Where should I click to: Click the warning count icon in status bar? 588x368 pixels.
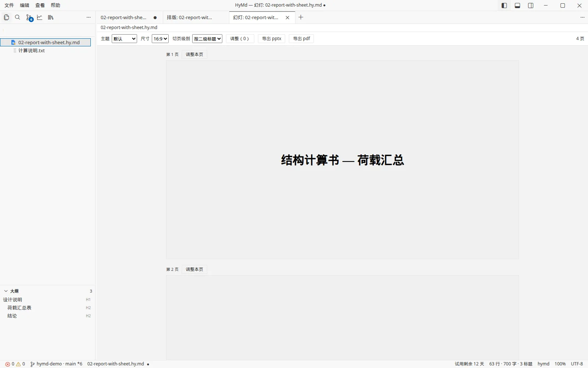coord(21,364)
